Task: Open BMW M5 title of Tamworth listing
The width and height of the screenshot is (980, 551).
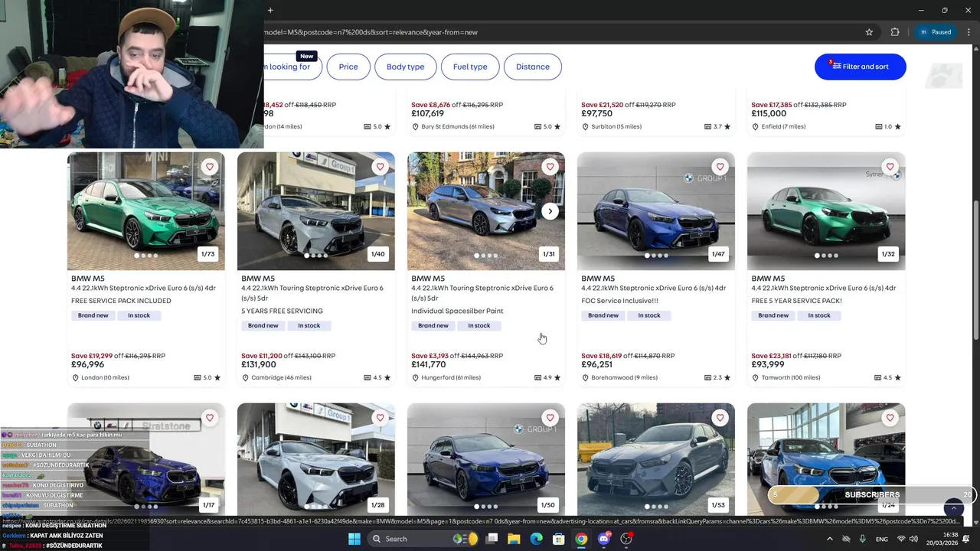Action: 768,279
